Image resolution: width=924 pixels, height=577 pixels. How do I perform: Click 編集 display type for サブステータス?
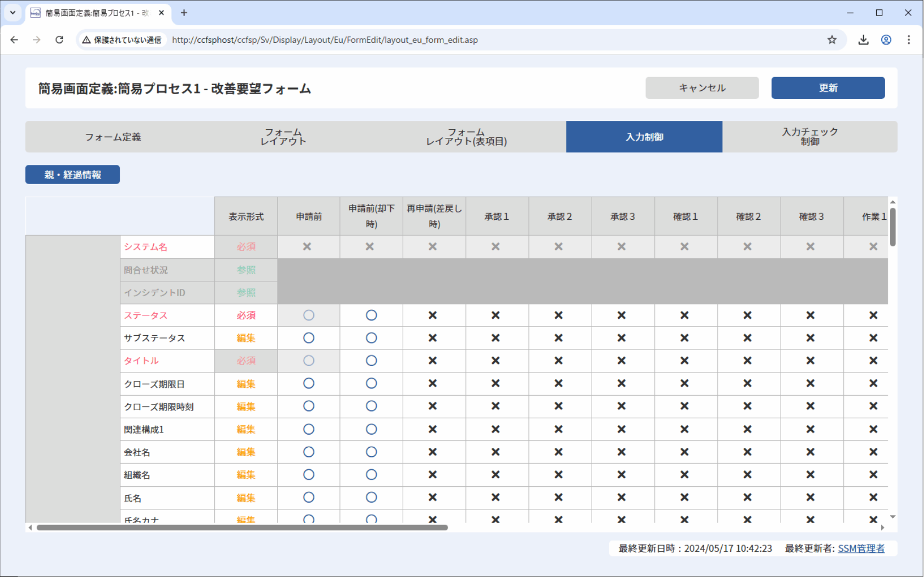pyautogui.click(x=246, y=338)
